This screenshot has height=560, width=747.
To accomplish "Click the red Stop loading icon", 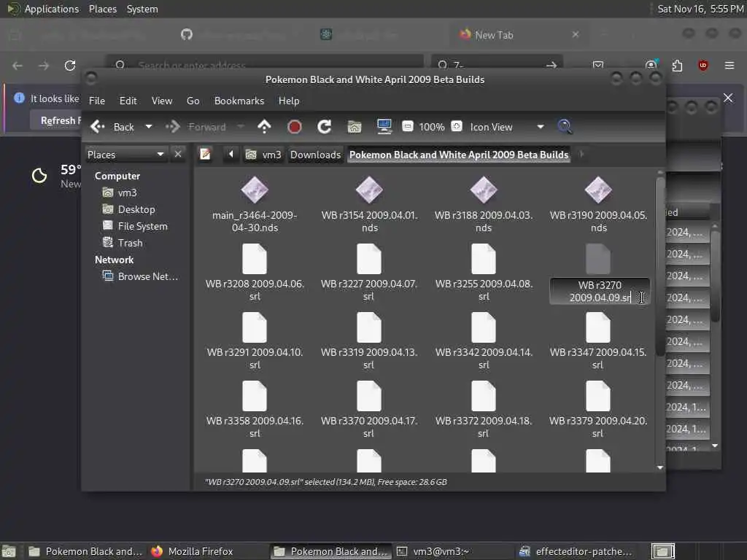I will pos(295,127).
